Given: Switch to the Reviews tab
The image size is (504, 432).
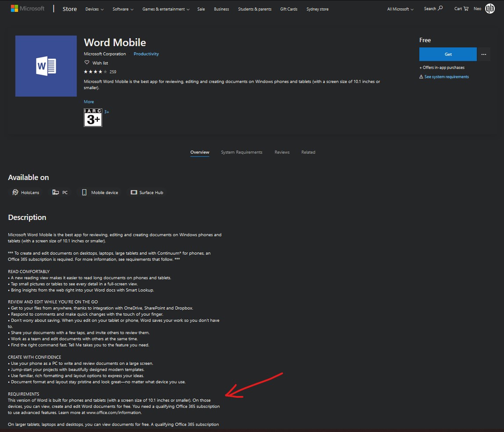Looking at the screenshot, I should 282,152.
